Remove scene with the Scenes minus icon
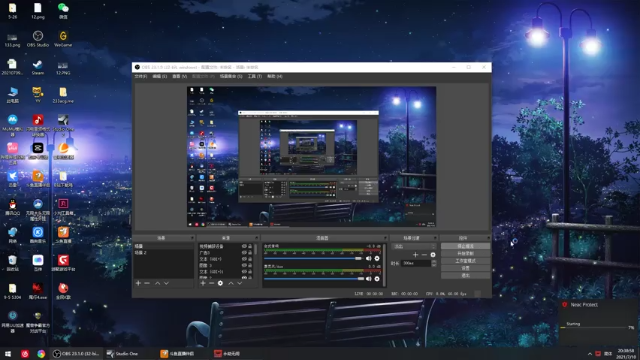Viewport: 640px width, 360px height. pyautogui.click(x=147, y=283)
